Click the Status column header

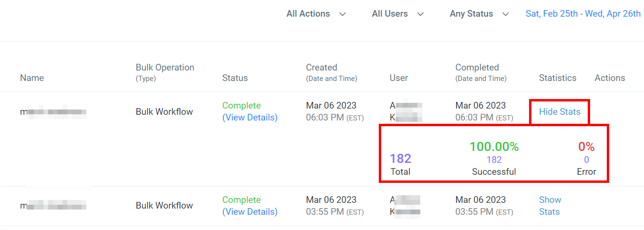tap(235, 78)
